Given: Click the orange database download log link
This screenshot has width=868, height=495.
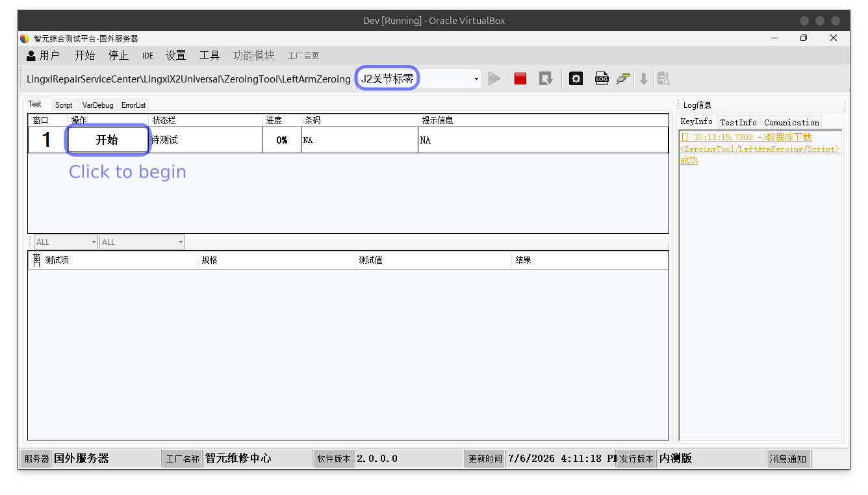Looking at the screenshot, I should 759,149.
